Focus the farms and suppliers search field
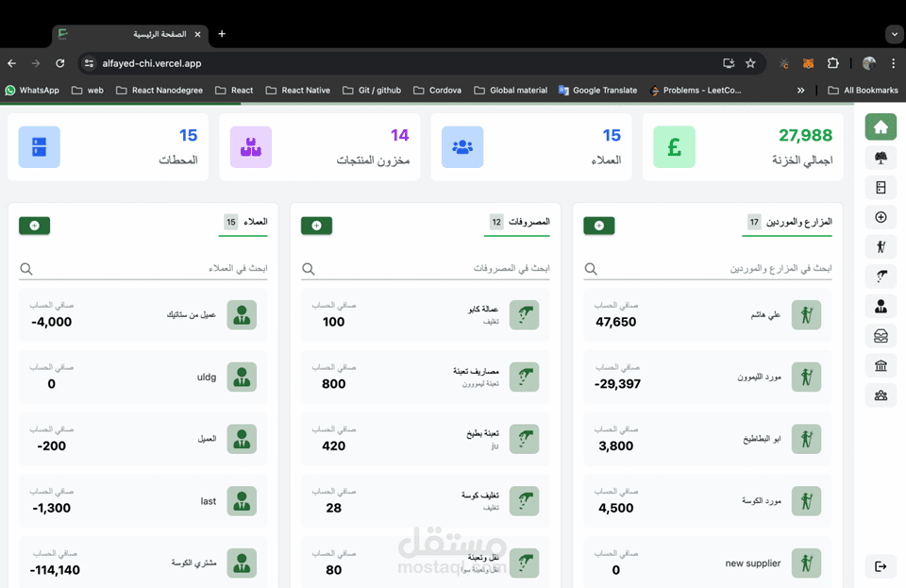 pyautogui.click(x=708, y=269)
